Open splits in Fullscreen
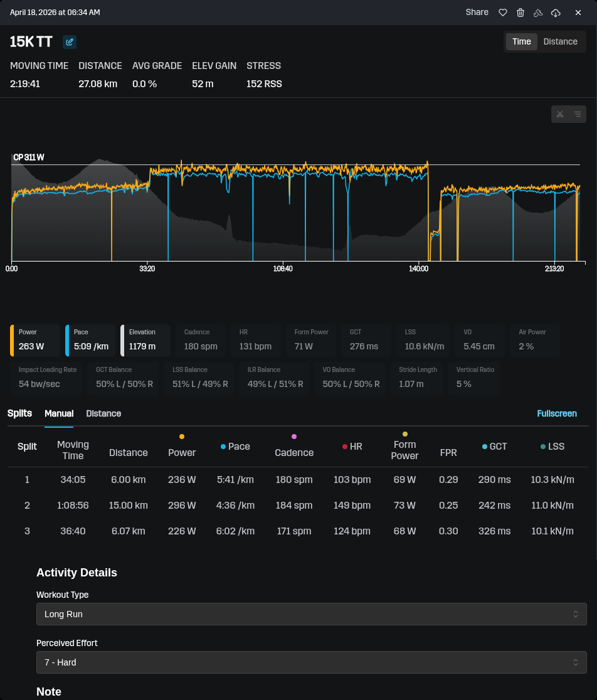 coord(557,413)
